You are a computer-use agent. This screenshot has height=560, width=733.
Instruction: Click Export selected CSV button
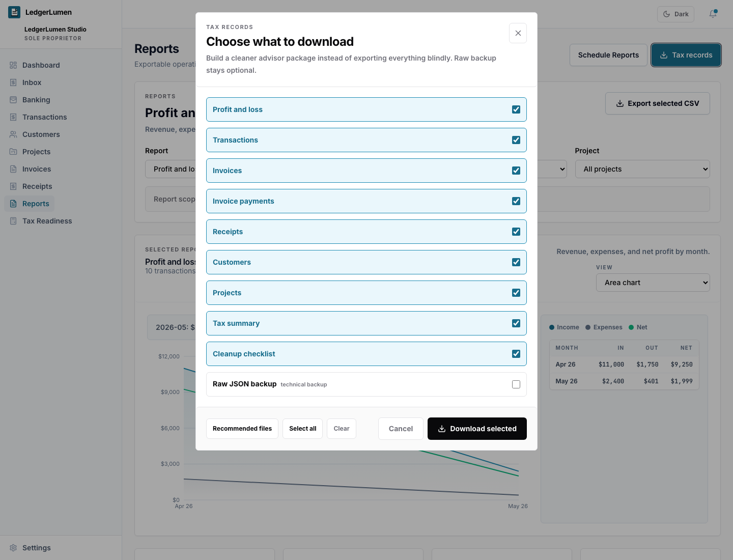click(x=658, y=103)
